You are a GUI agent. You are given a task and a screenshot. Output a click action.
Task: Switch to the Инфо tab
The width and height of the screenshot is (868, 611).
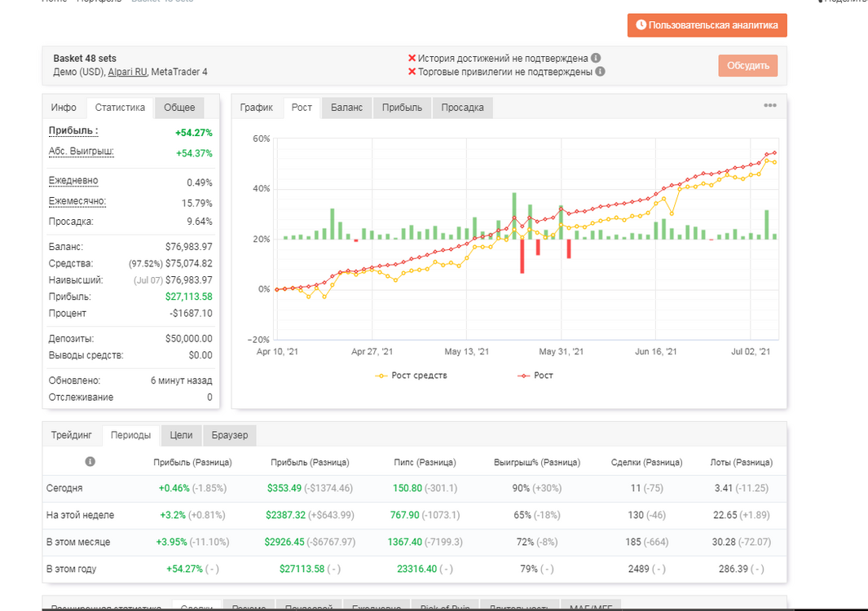64,108
